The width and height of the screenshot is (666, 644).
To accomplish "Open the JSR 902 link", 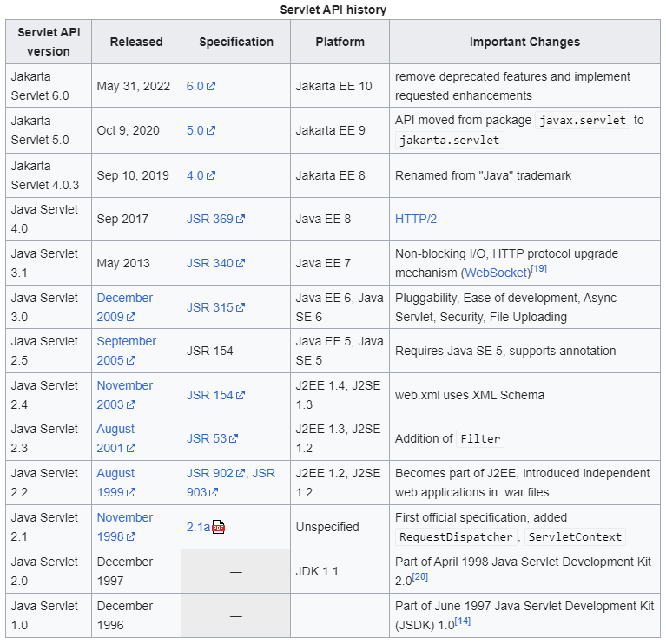I will [x=215, y=473].
